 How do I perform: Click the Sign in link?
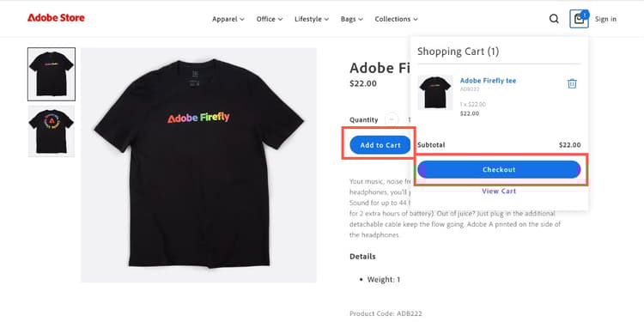[606, 19]
